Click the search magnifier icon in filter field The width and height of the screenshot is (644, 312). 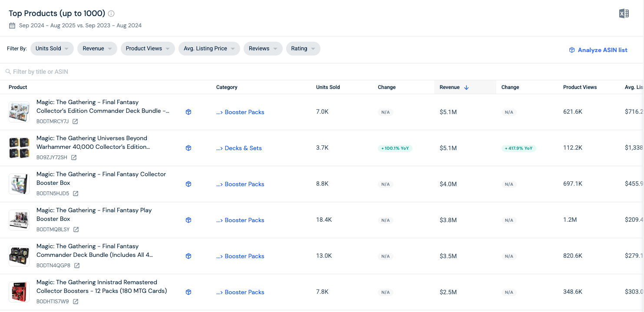pos(8,72)
